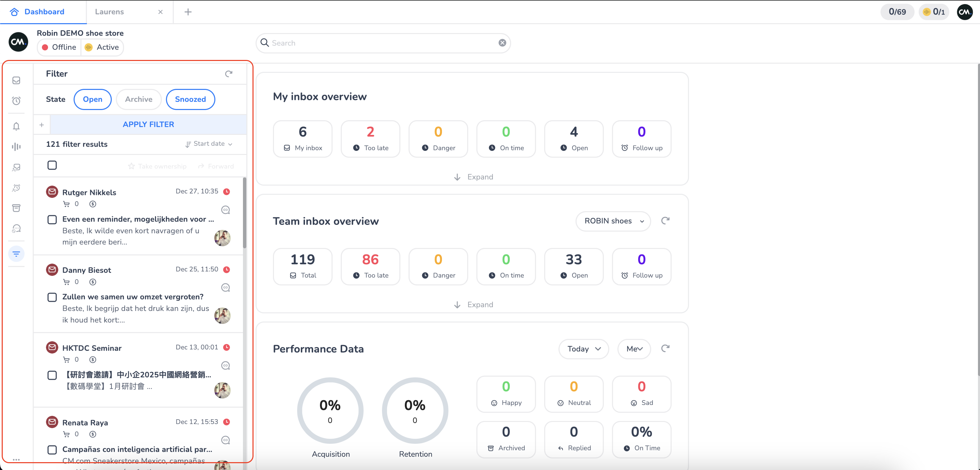Screen dimensions: 980x470
Task: Open the Today period dropdown
Action: pyautogui.click(x=583, y=349)
